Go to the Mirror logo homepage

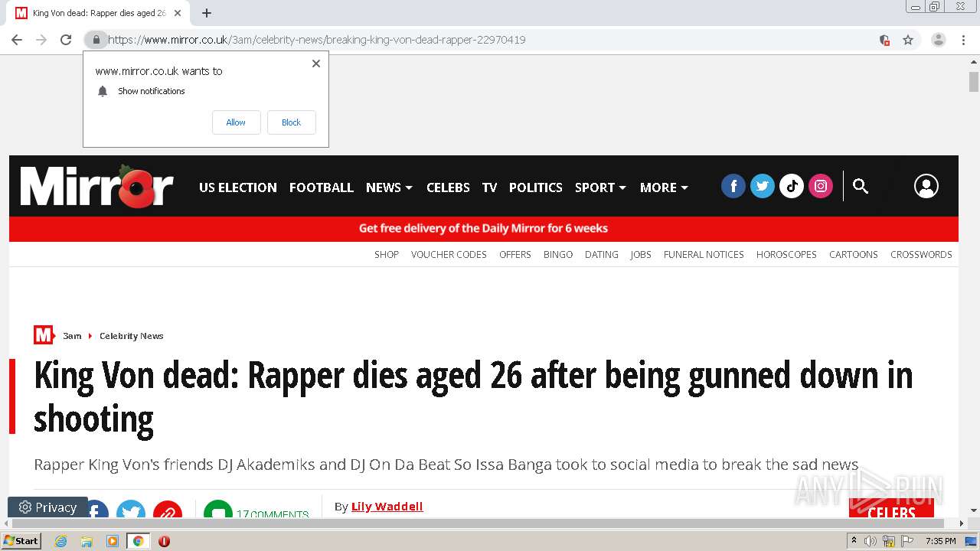click(97, 186)
